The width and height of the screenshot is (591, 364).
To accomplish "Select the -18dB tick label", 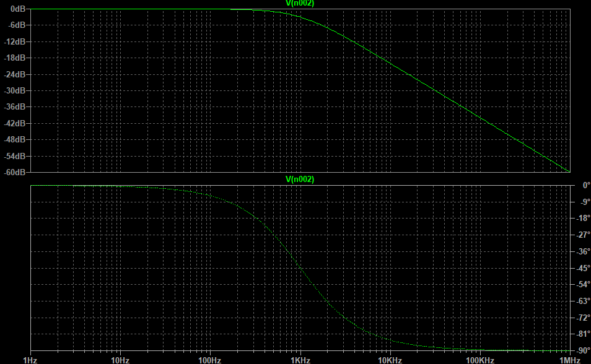I will coord(15,58).
